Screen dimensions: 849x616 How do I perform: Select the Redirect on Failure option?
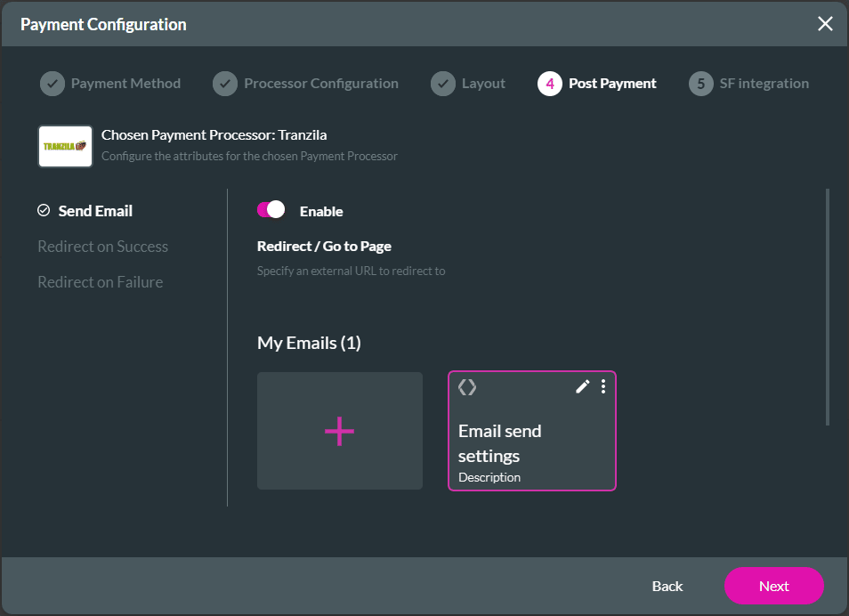(100, 282)
